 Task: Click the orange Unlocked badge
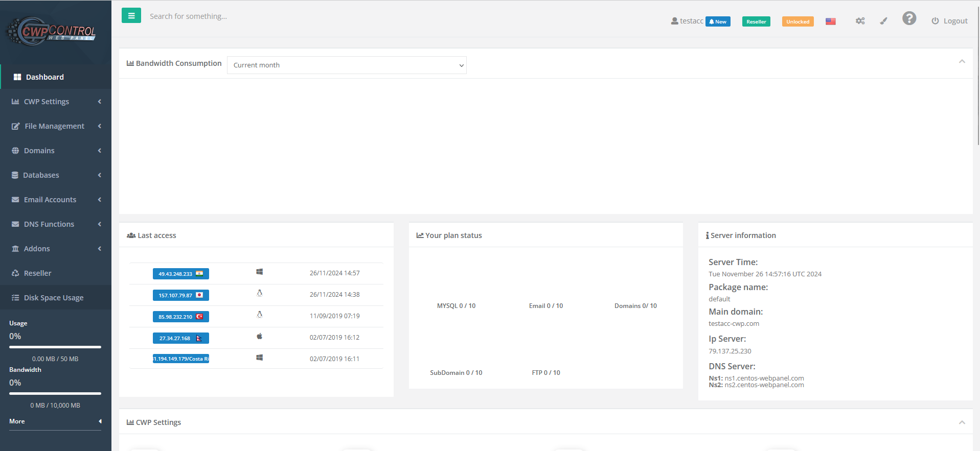click(x=797, y=21)
